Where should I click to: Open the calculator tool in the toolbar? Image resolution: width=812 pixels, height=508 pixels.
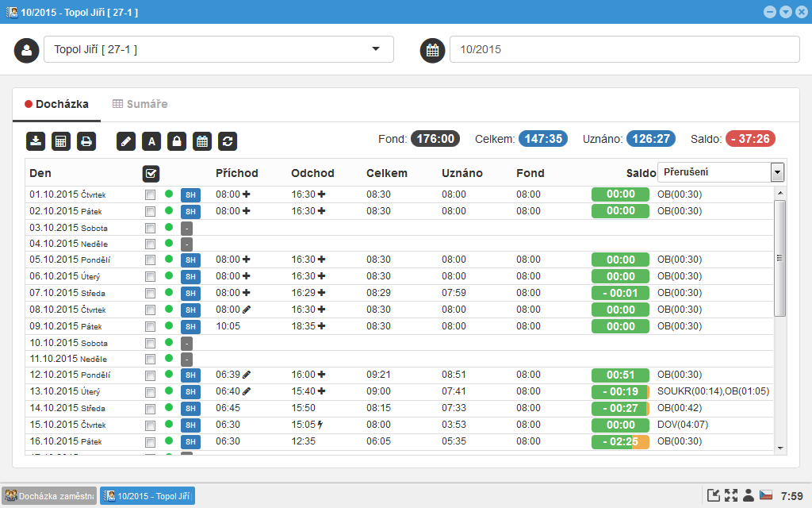coord(61,141)
